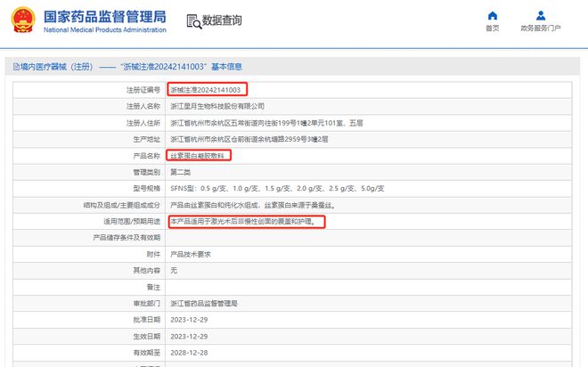Click the 其他内容 row label
The height and width of the screenshot is (367, 588).
coord(147,270)
